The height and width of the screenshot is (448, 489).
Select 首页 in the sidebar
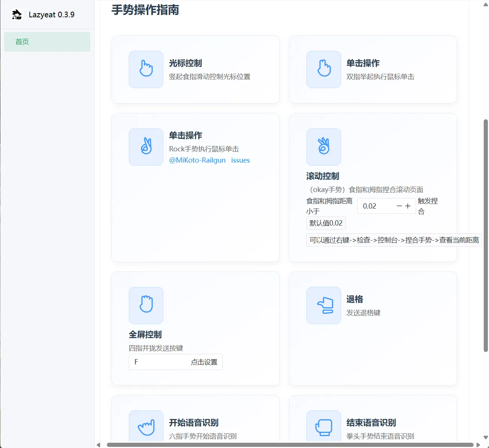point(21,41)
